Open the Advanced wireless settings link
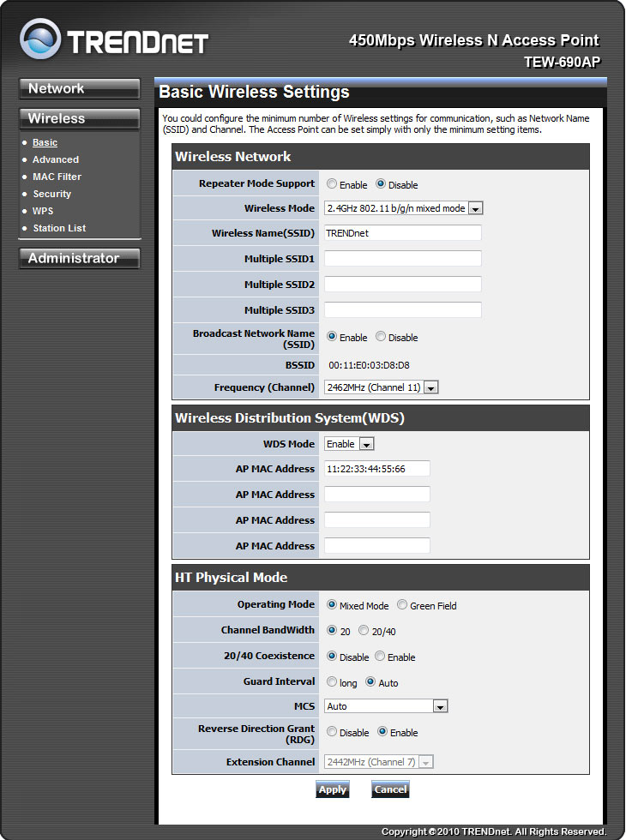Viewport: 626px width, 840px height. [x=56, y=159]
